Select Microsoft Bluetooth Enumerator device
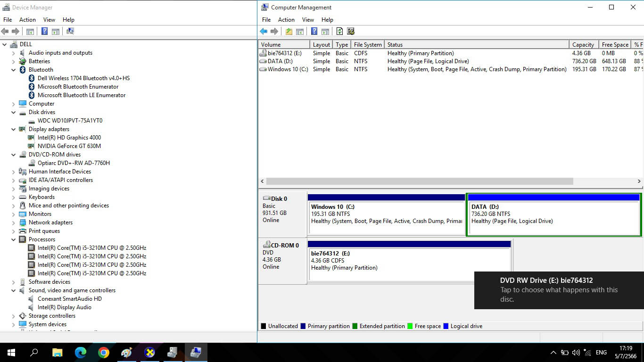This screenshot has height=362, width=644. coord(78,87)
